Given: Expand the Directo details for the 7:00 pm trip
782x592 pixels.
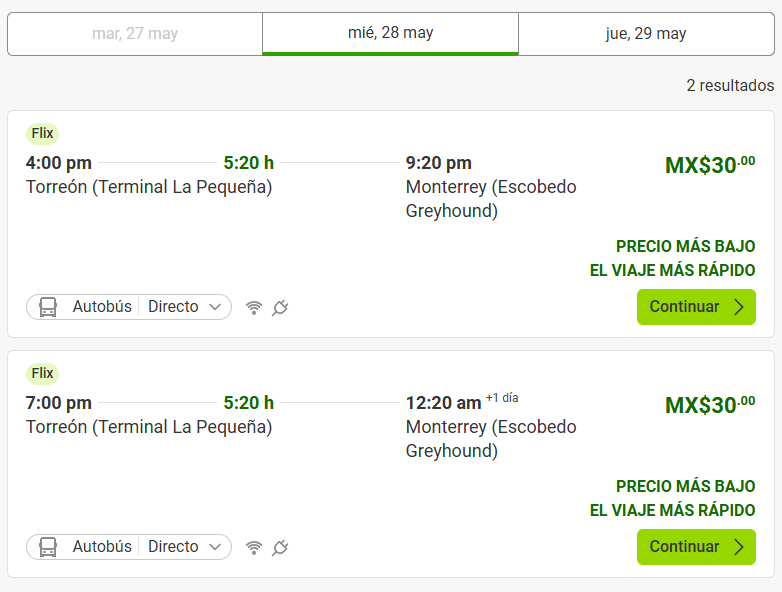Looking at the screenshot, I should 184,547.
